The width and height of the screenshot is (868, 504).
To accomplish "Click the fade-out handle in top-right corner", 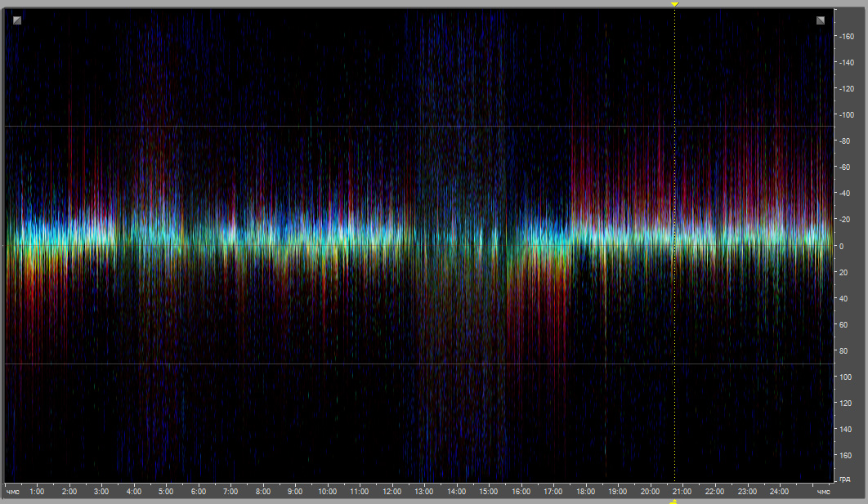I will [x=820, y=20].
